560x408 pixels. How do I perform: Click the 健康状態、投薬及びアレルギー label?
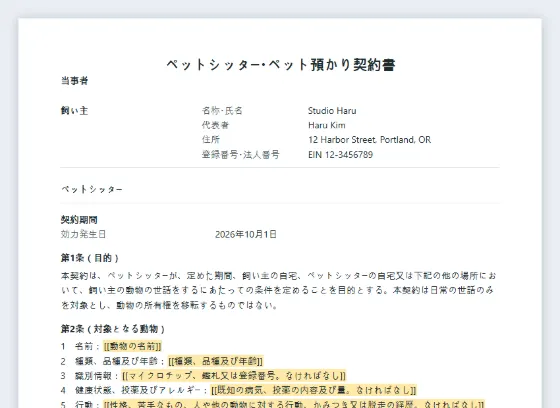point(141,390)
